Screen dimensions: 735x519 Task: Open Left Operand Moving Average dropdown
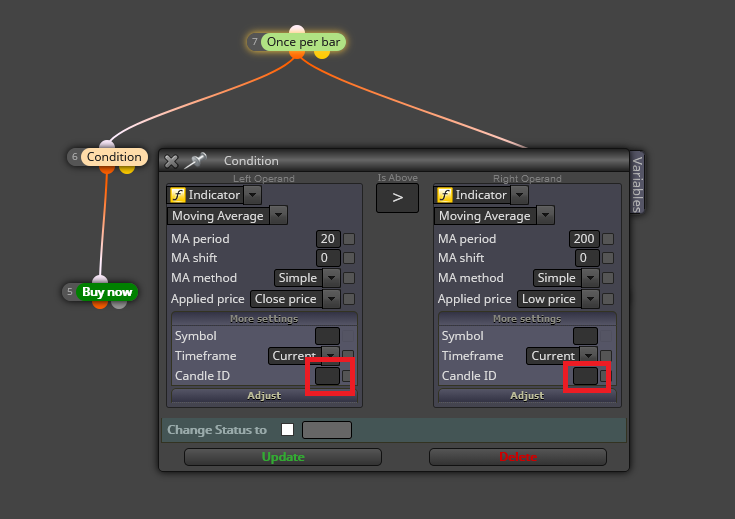278,216
